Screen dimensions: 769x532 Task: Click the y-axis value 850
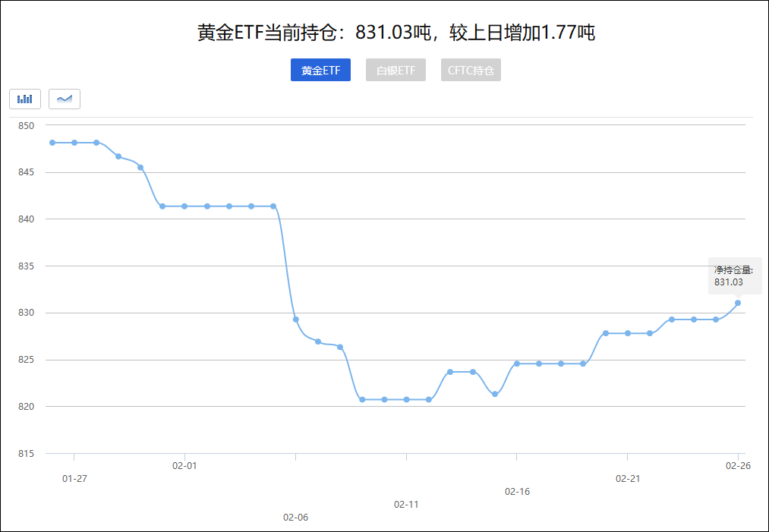click(27, 125)
